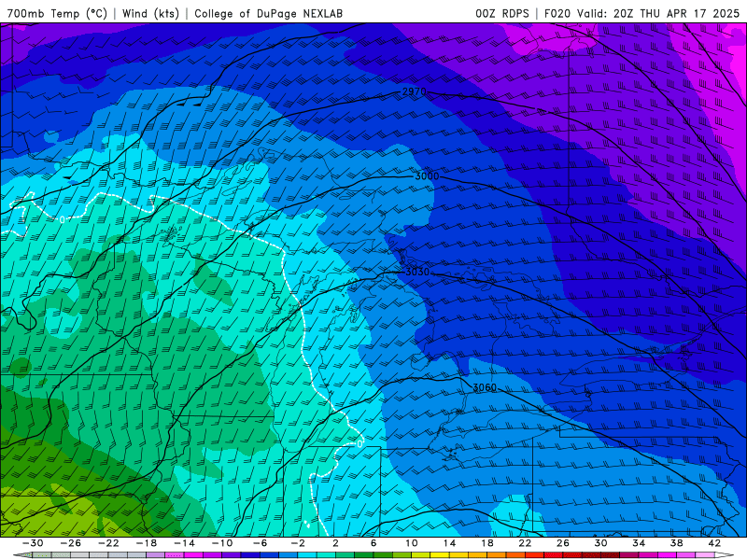Screen dimensions: 747x560
Task: Click the red colorbar swatch below 26
Action: [x=554, y=555]
